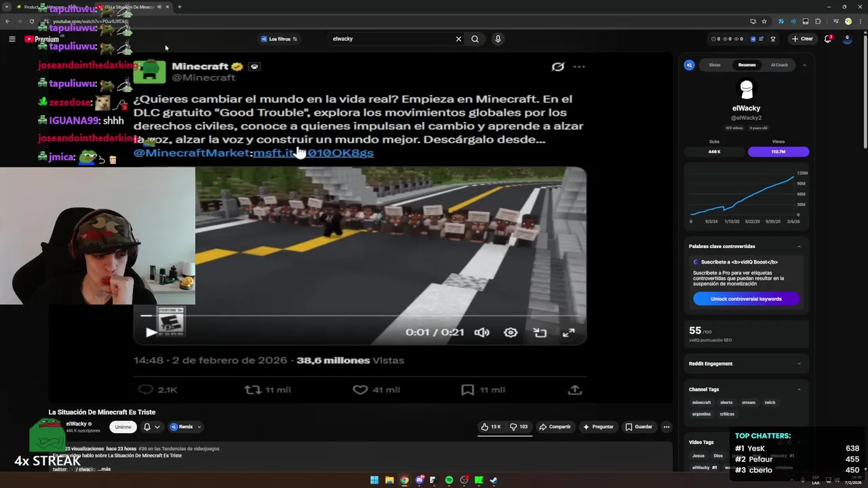
Task: Click Unlock controversial keywords button
Action: [746, 299]
